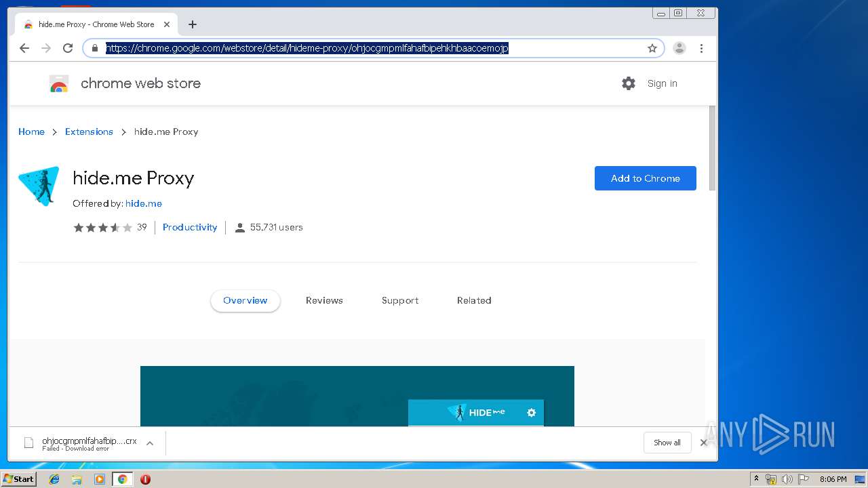Screen dimensions: 868x488
Task: Click the page vertical scrollbar
Action: tap(712, 149)
